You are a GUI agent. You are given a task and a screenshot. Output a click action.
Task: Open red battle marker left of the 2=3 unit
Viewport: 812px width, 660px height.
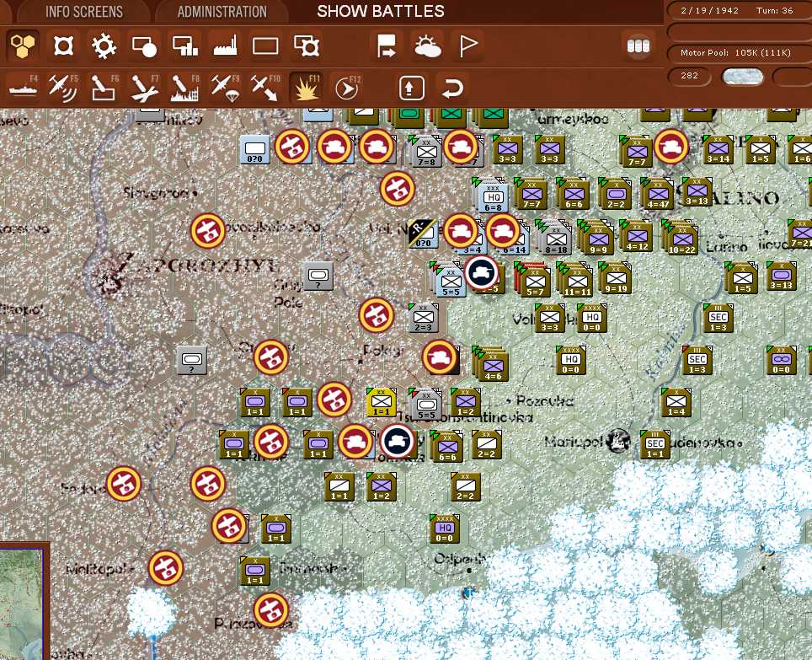pyautogui.click(x=377, y=315)
